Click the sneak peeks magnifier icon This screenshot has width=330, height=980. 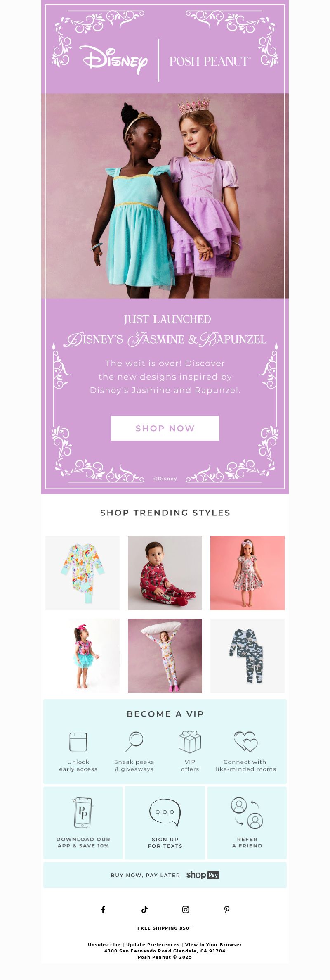134,742
